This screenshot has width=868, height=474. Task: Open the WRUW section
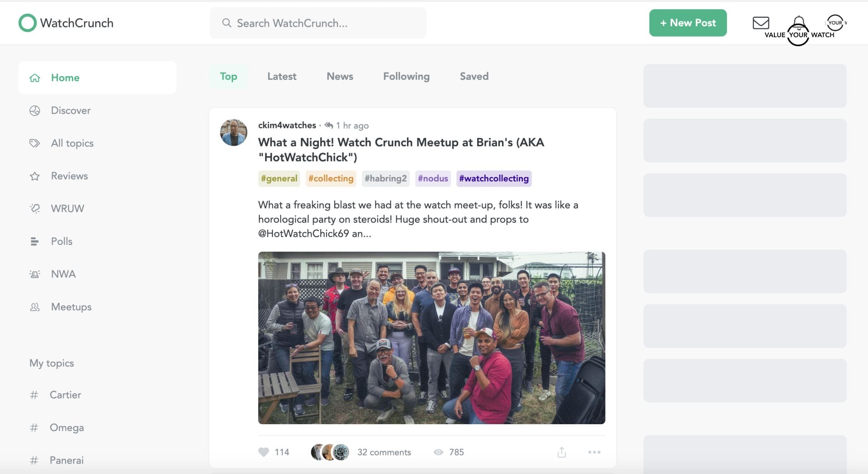click(67, 209)
